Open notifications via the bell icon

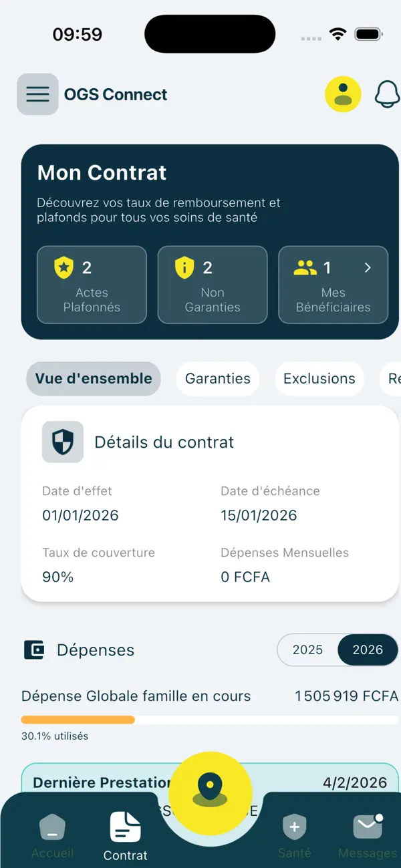pyautogui.click(x=387, y=94)
